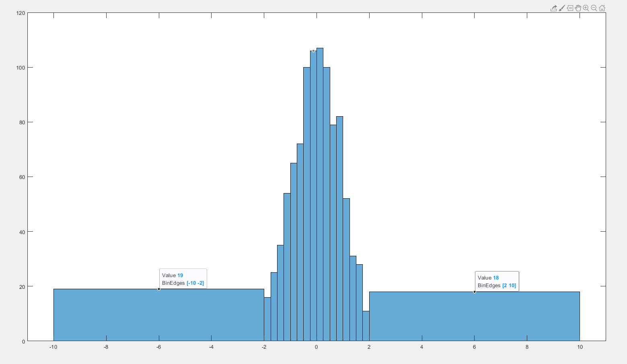Restore the default view with Home icon
Screen dimensions: 627x364
[x=602, y=8]
